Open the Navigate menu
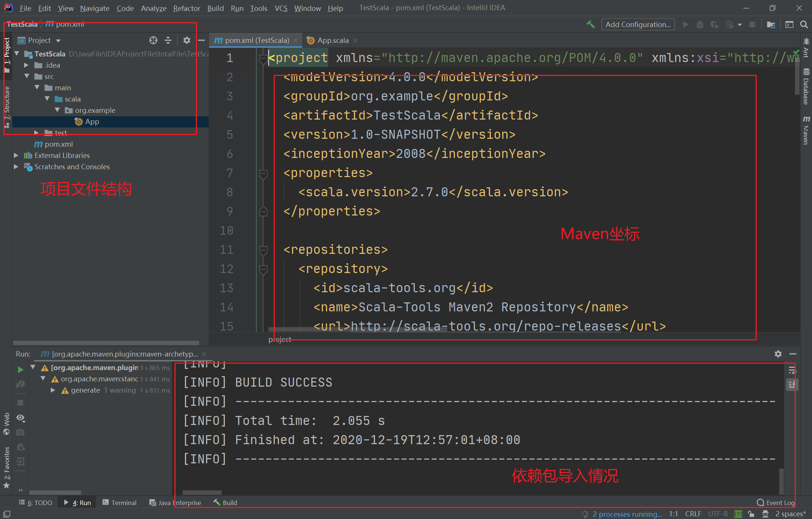This screenshot has height=519, width=812. pyautogui.click(x=94, y=8)
